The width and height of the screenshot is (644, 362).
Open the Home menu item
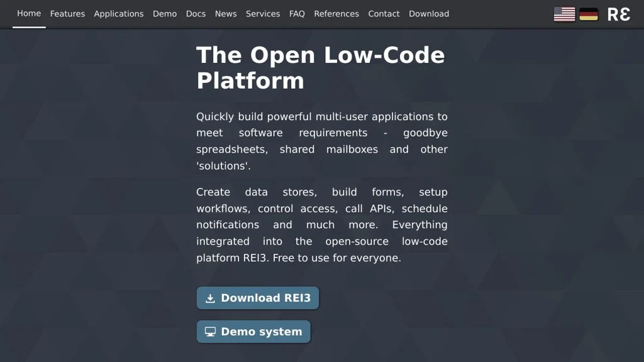(29, 14)
